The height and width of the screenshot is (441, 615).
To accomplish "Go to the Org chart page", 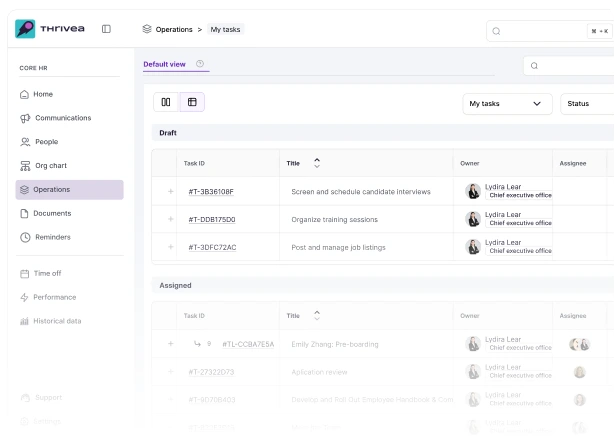I will tap(50, 166).
